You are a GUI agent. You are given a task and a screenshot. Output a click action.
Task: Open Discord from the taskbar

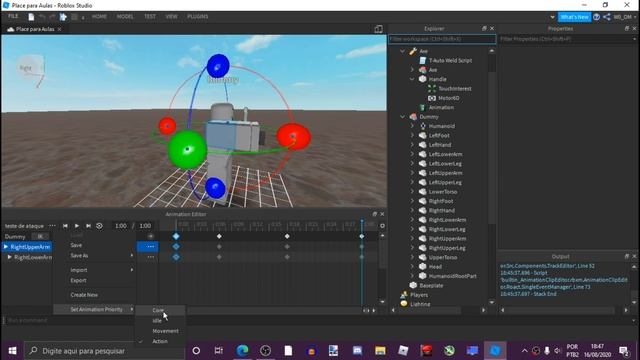tap(357, 351)
